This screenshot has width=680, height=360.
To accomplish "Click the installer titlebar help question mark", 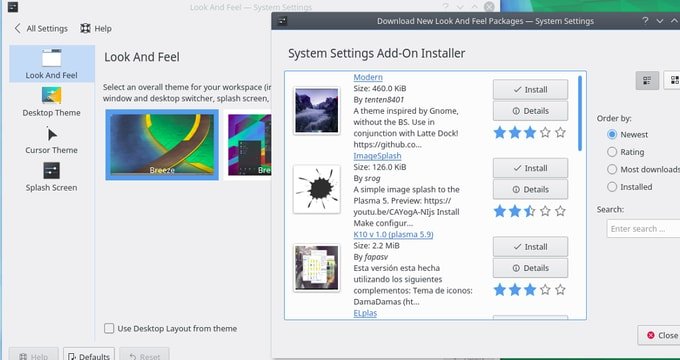I will point(645,20).
